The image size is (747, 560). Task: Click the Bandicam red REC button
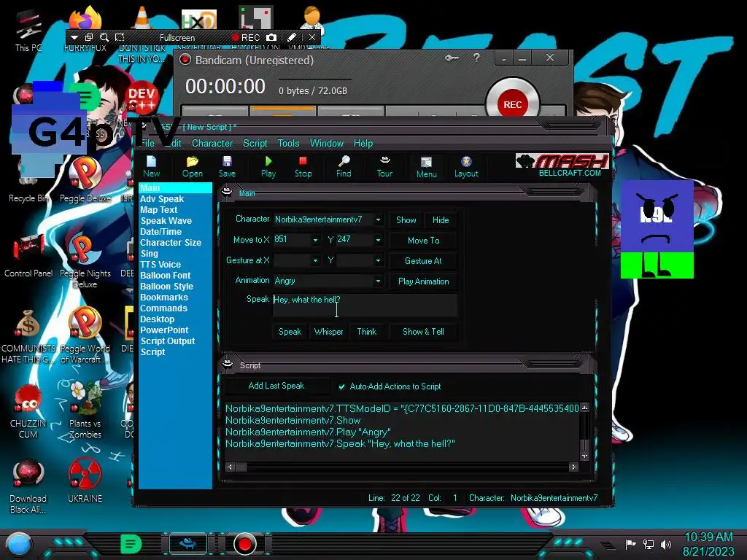[x=513, y=104]
